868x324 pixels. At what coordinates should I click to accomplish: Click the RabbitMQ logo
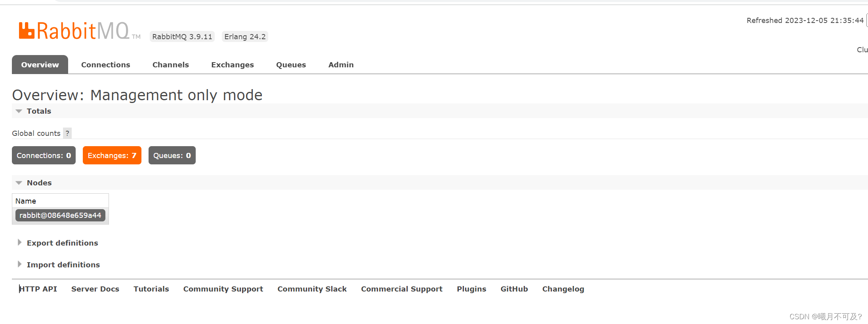[79, 31]
